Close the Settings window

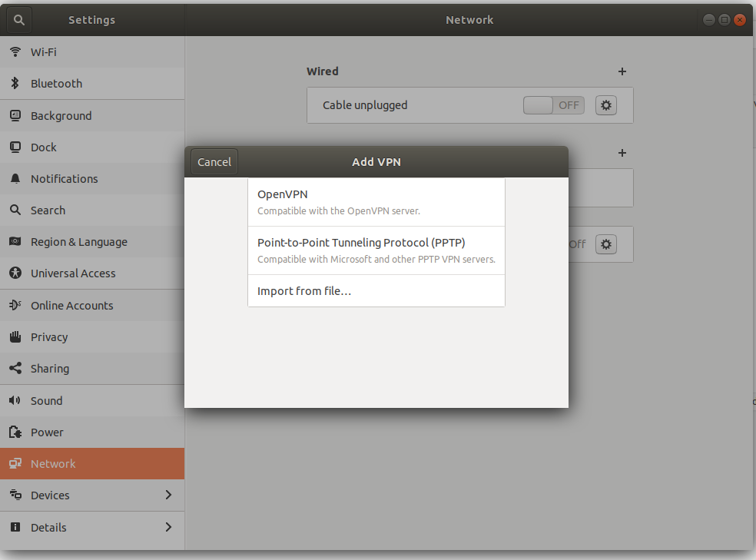pyautogui.click(x=740, y=20)
